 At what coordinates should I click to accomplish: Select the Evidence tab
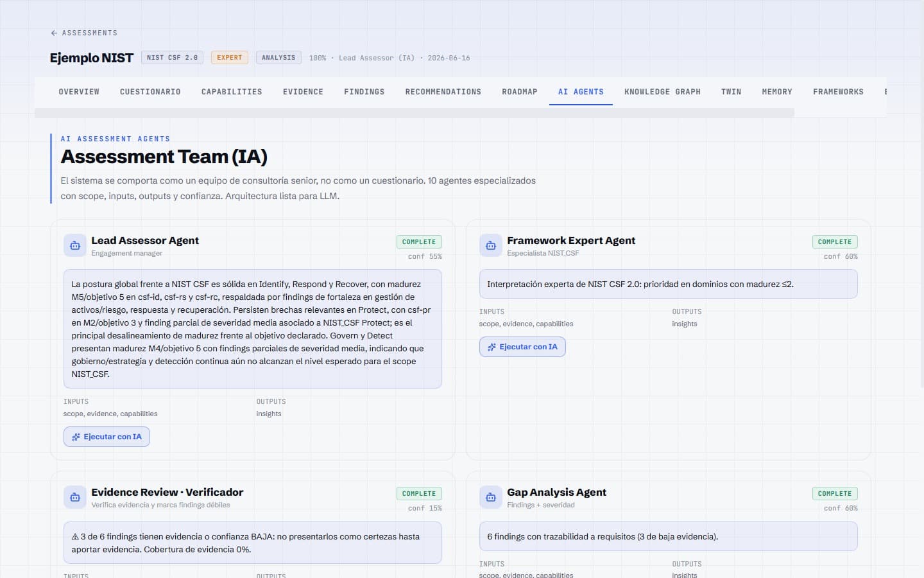point(303,92)
